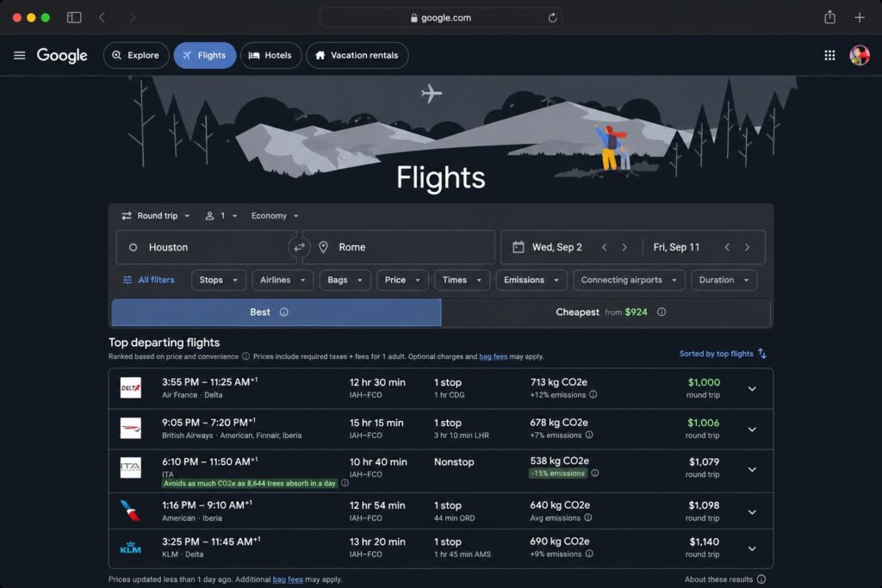Viewport: 882px width, 588px height.
Task: Click the Fri, Sep 11 return date
Action: click(x=676, y=247)
